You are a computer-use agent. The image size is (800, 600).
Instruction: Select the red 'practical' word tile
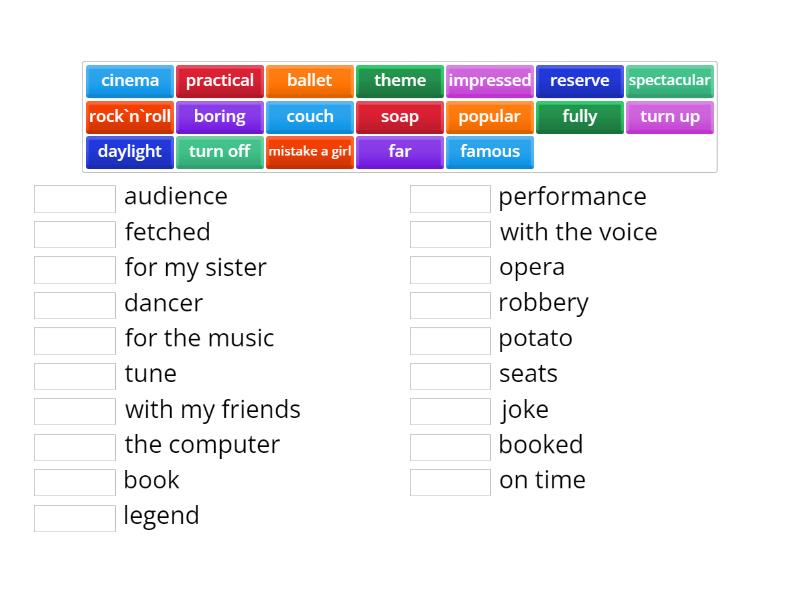pyautogui.click(x=220, y=81)
